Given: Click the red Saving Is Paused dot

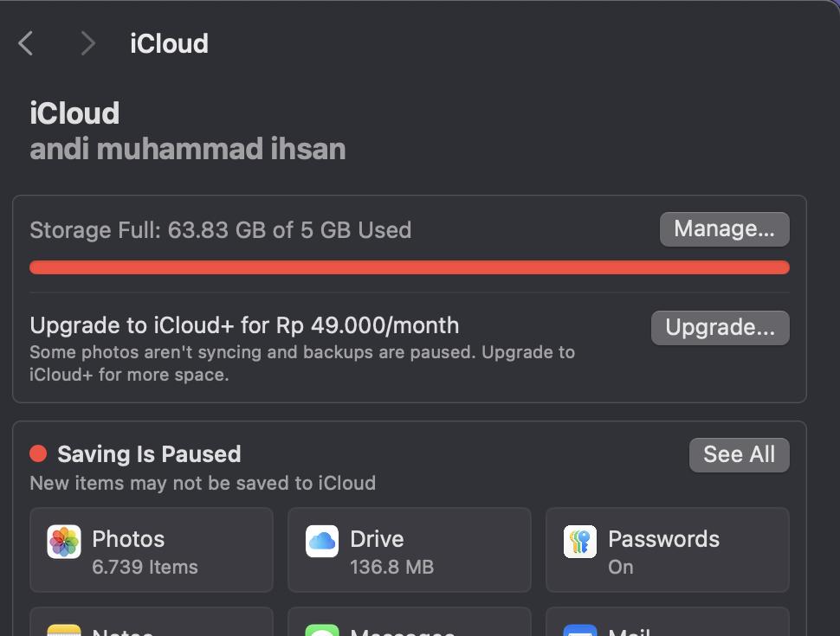Looking at the screenshot, I should click(x=38, y=453).
